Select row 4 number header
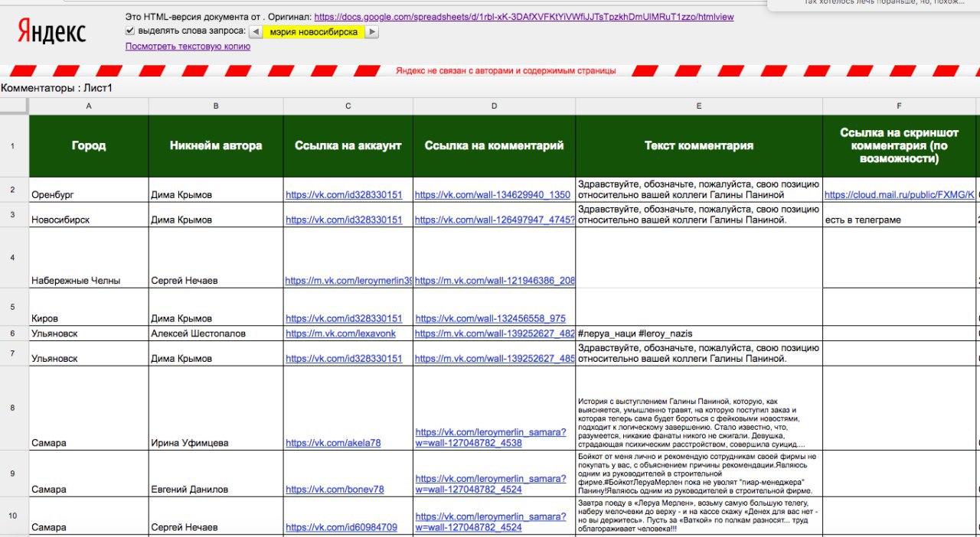The width and height of the screenshot is (980, 537). pos(14,257)
